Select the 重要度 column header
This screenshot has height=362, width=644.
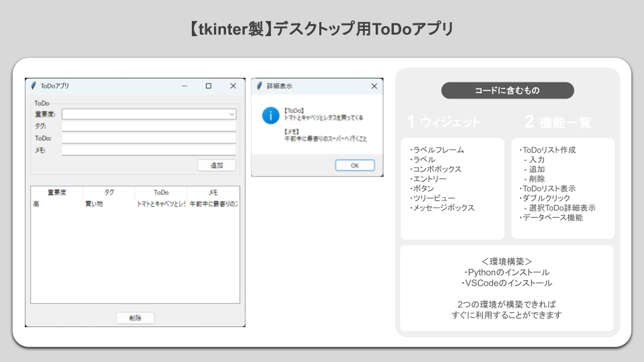point(56,192)
